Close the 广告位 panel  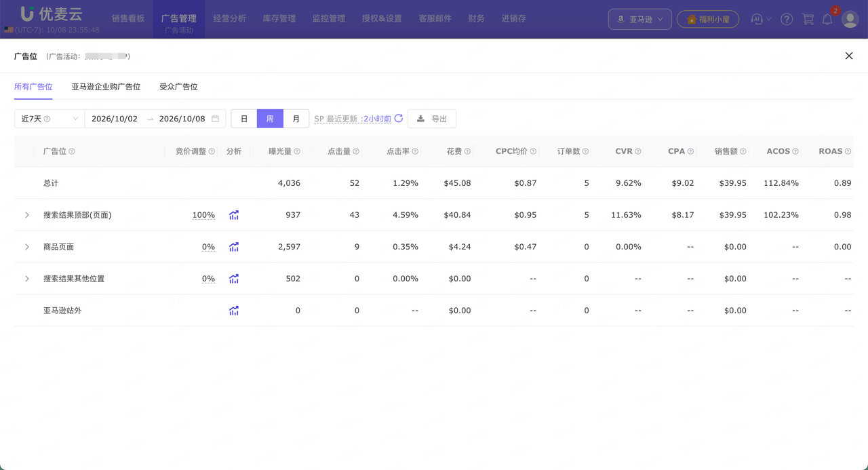849,56
